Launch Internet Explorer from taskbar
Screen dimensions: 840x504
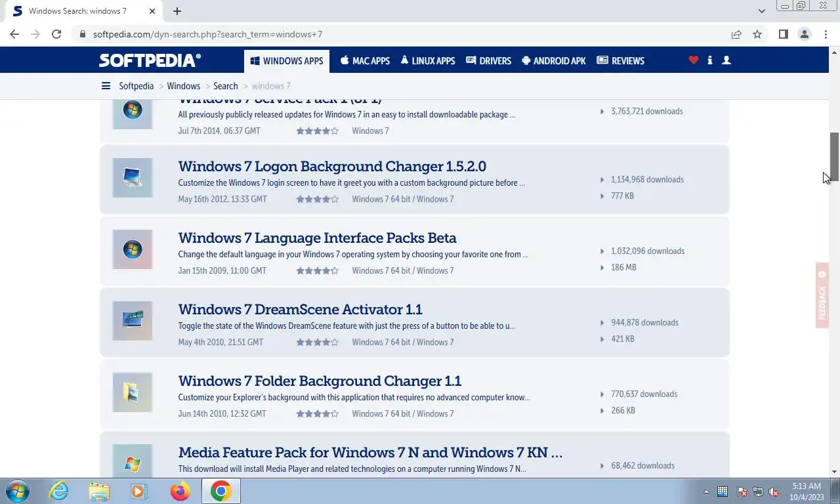[x=59, y=491]
